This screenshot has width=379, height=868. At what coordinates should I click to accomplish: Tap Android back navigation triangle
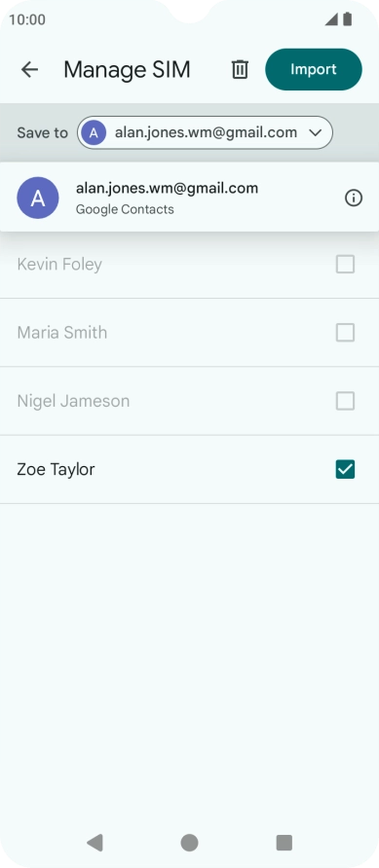tap(95, 843)
